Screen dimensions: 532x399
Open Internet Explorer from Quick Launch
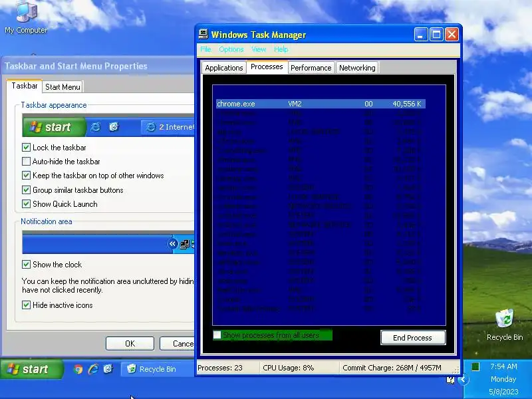(x=93, y=369)
